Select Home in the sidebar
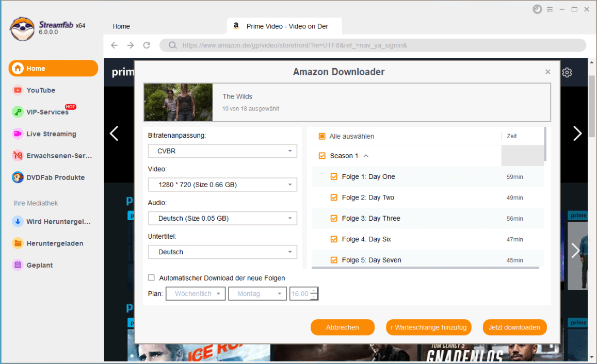The height and width of the screenshot is (364, 597). click(x=53, y=69)
